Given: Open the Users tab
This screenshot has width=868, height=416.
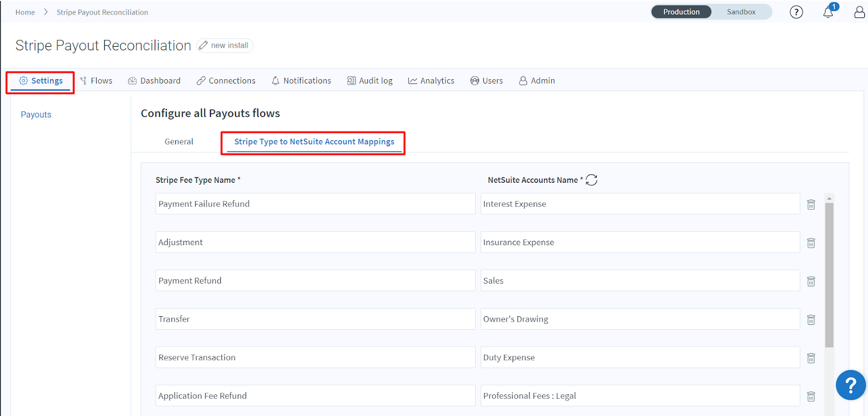Looking at the screenshot, I should tap(487, 81).
